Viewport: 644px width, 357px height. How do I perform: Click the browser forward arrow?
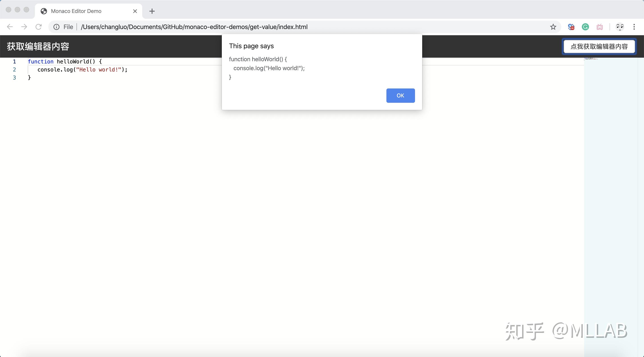tap(24, 27)
